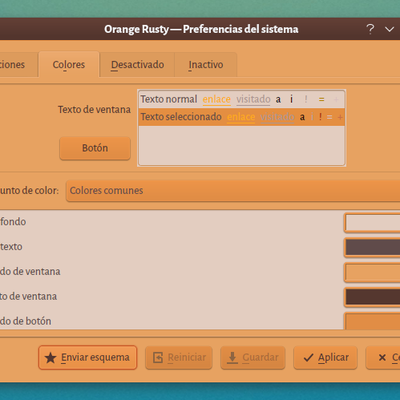Screen dimensions: 400x400
Task: Click the Guardar download arrow icon
Action: 232,358
